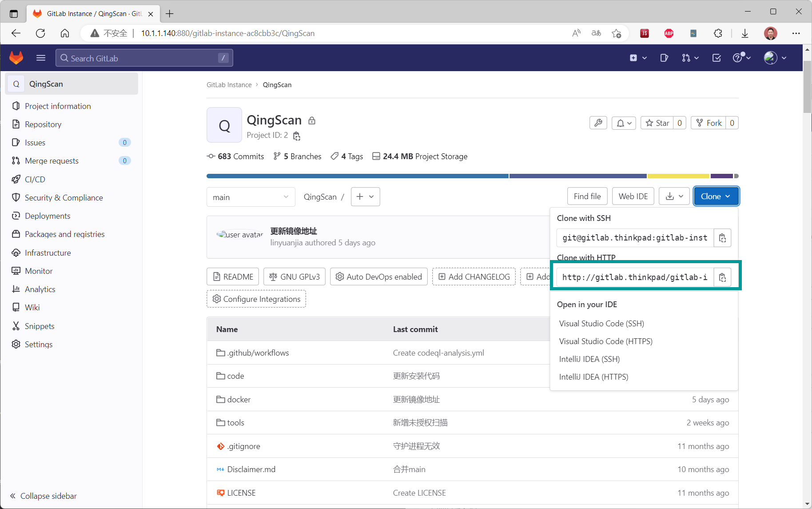Image resolution: width=812 pixels, height=509 pixels.
Task: Open the Issues icon in top navbar
Action: (x=664, y=58)
